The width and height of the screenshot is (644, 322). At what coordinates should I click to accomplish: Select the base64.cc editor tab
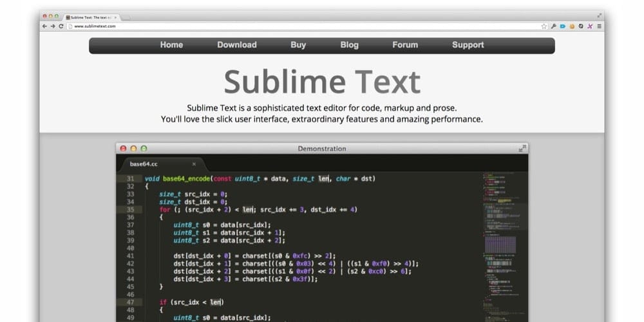pyautogui.click(x=162, y=164)
